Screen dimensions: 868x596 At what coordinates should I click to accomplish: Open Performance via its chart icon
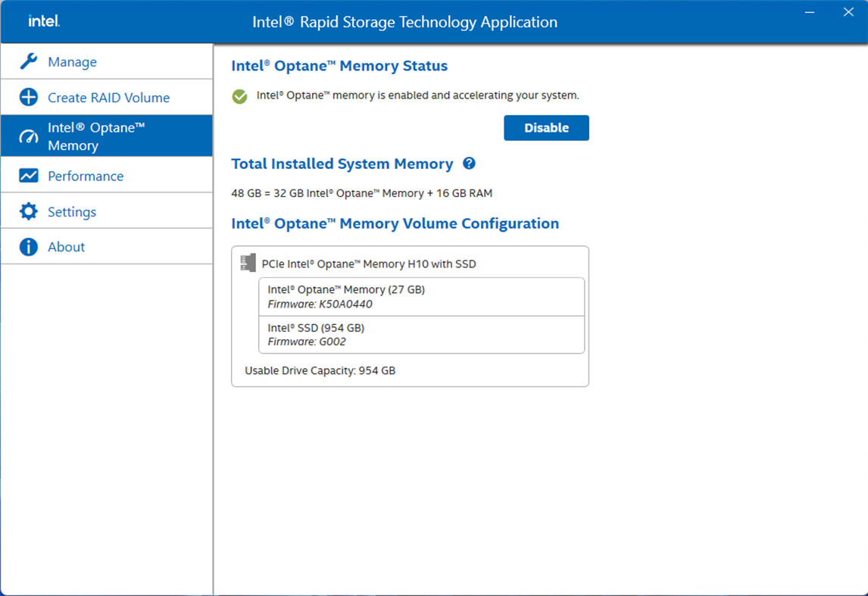28,176
